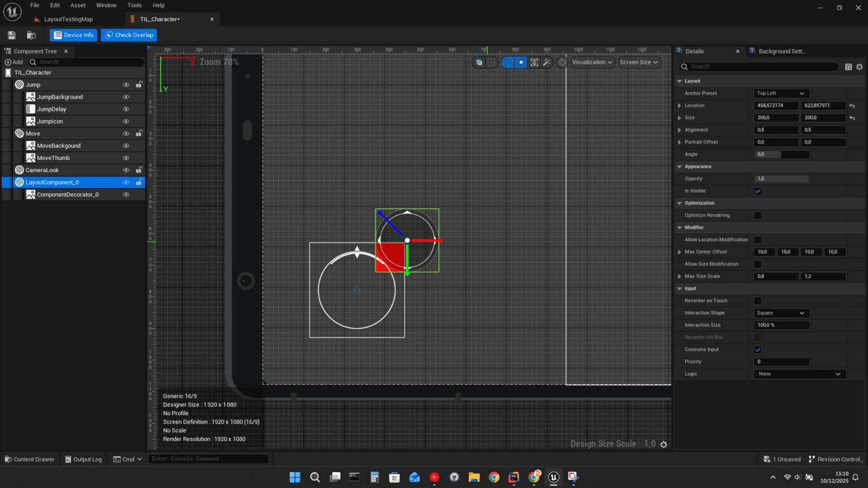
Task: Disable the Consume Input checkbox
Action: pos(758,350)
